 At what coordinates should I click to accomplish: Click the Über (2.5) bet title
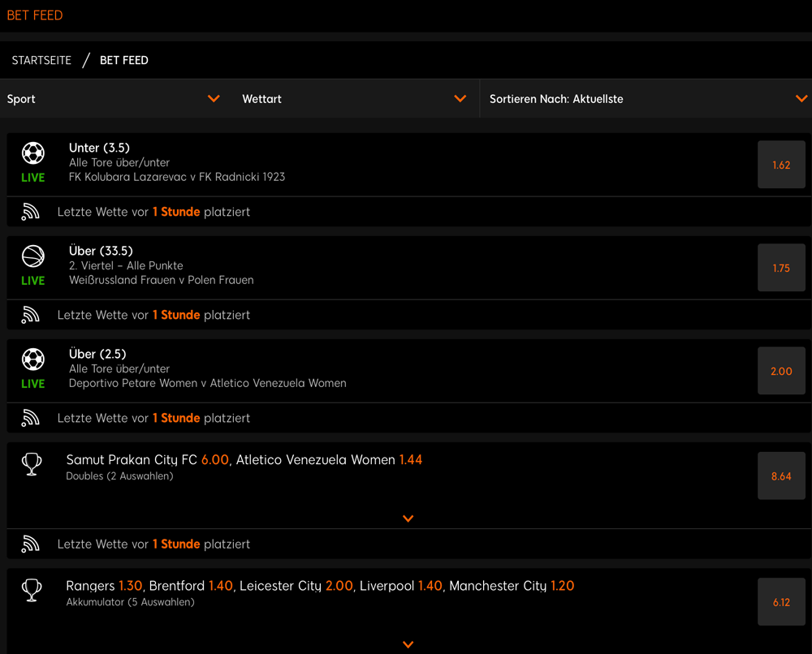point(97,354)
